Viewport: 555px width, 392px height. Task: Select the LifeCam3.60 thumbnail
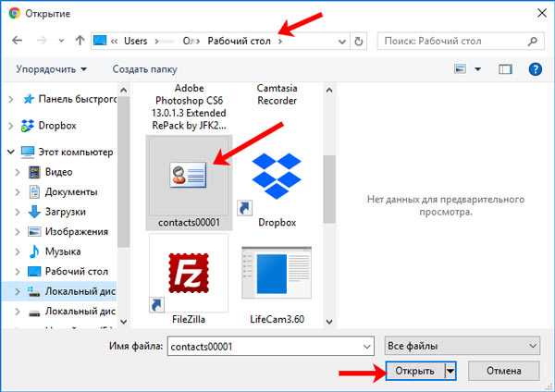[277, 273]
